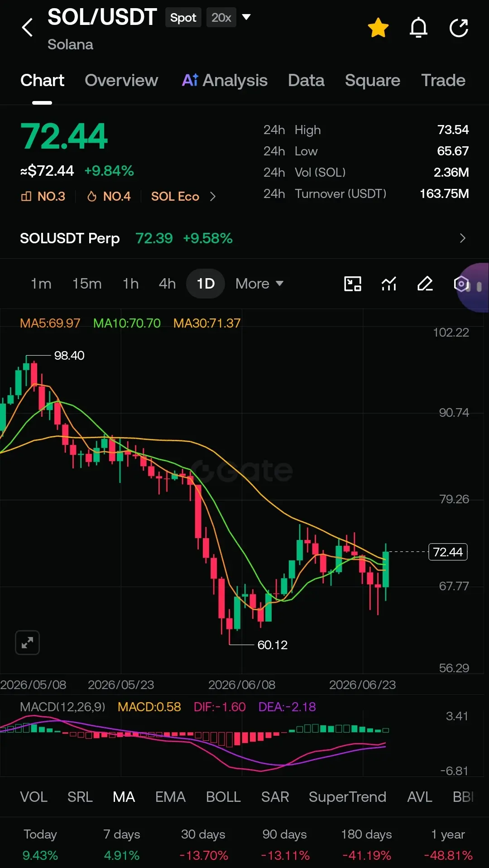Select the 1D timeframe

coord(206,284)
